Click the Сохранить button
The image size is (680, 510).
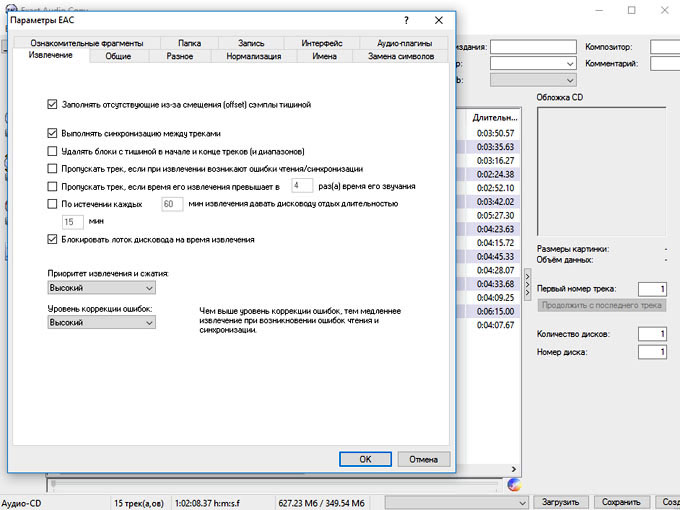click(621, 502)
